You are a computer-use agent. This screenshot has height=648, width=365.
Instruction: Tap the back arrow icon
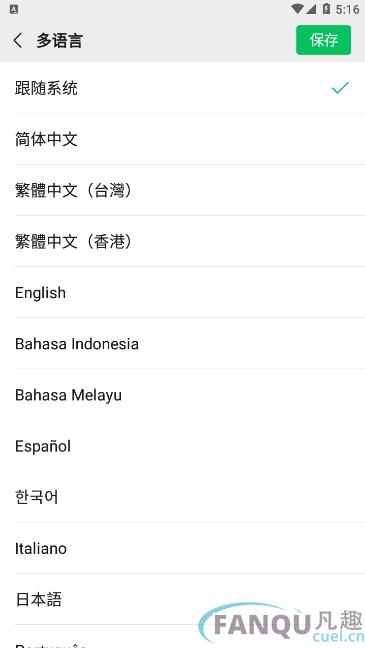18,40
